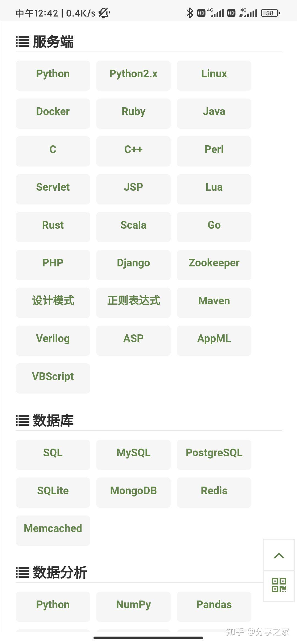Tap the list icon beside 服务端
Screen dimensions: 297x644
(x=22, y=42)
